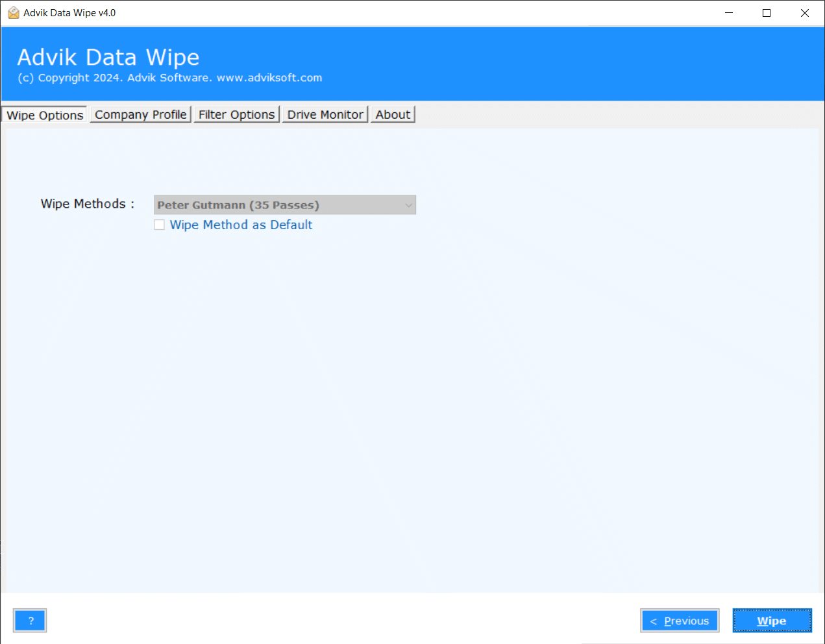
Task: Click the question mark help button
Action: point(30,621)
